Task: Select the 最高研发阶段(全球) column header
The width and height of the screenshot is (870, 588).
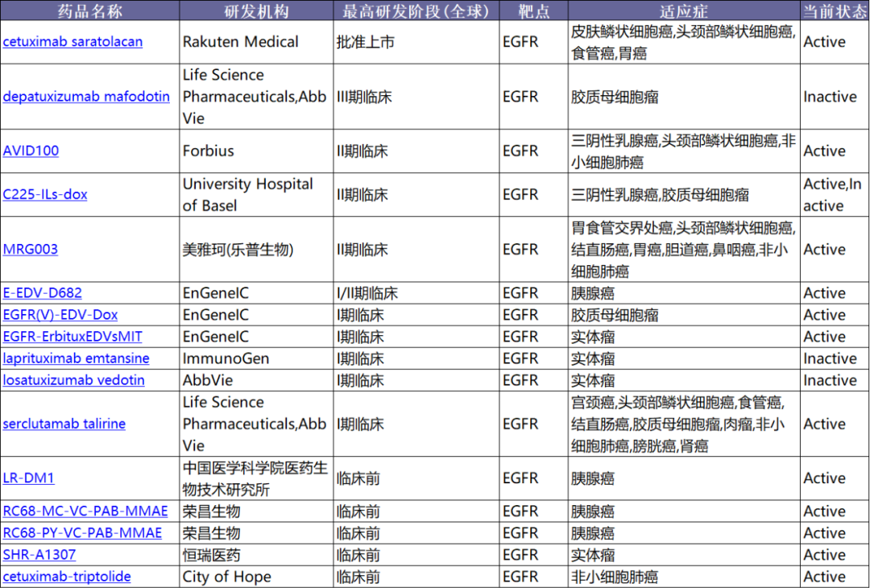Action: pos(416,10)
